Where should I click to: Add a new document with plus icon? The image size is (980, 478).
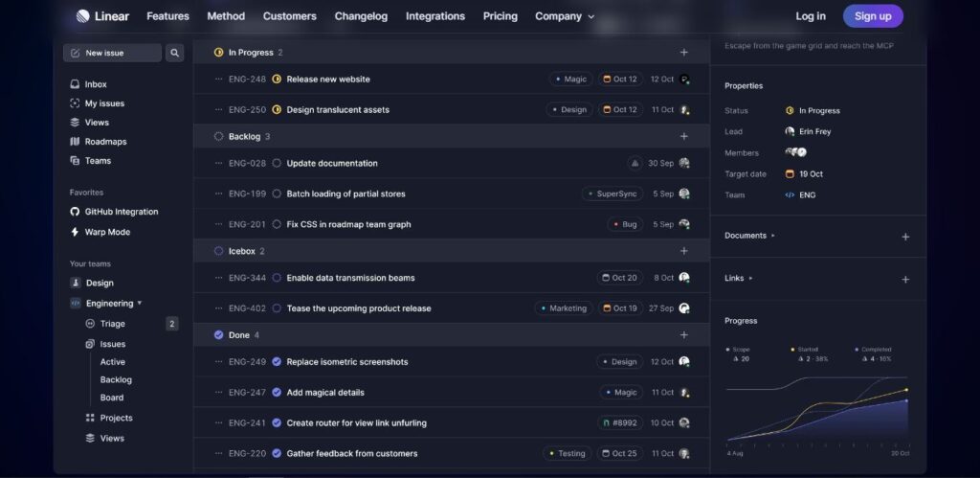[905, 237]
